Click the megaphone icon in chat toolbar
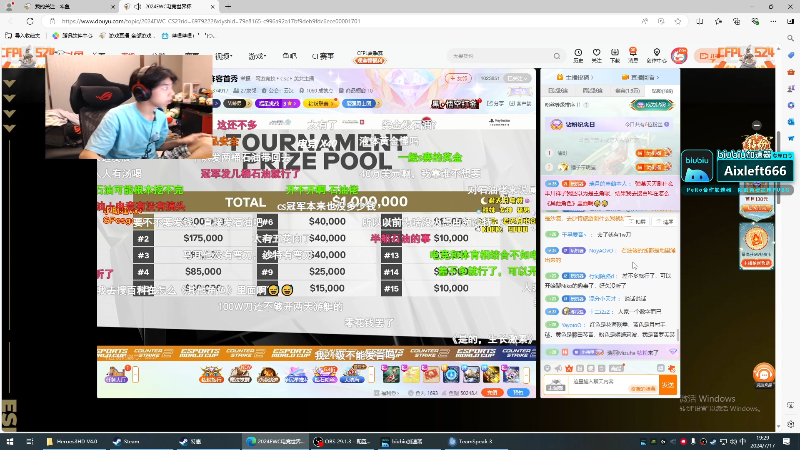This screenshot has height=450, width=800. coord(558,368)
